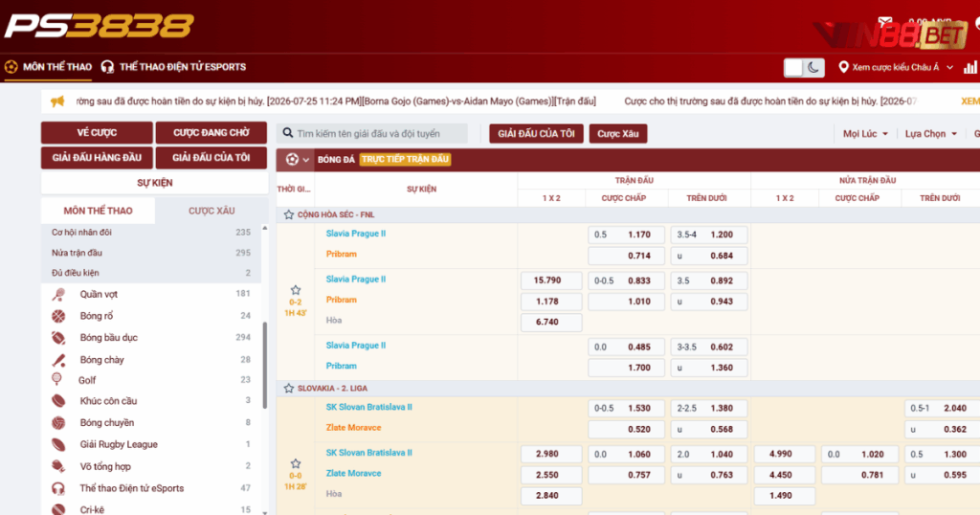This screenshot has width=980, height=515.
Task: Favorite the Cộng Hòa Séc - FNL league star
Action: (x=289, y=214)
